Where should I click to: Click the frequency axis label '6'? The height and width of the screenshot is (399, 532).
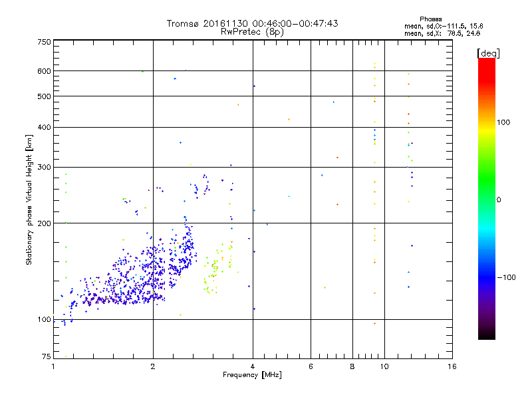[311, 366]
